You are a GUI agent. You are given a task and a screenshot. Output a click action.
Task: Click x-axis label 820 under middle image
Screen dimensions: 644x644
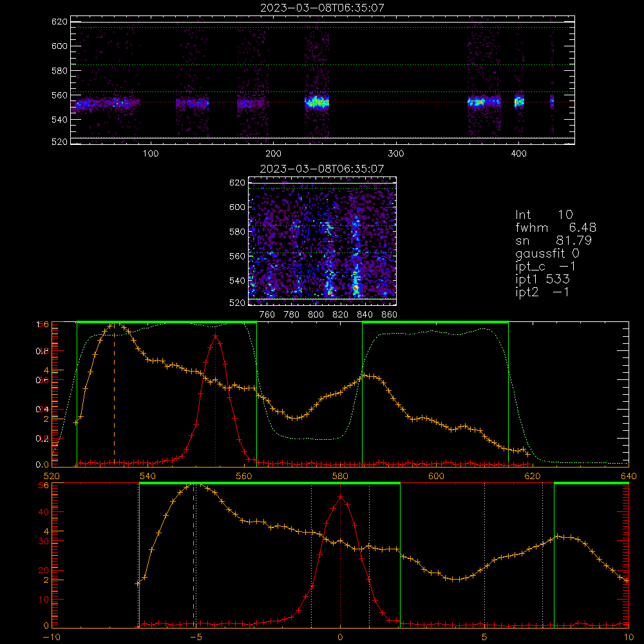pos(340,314)
